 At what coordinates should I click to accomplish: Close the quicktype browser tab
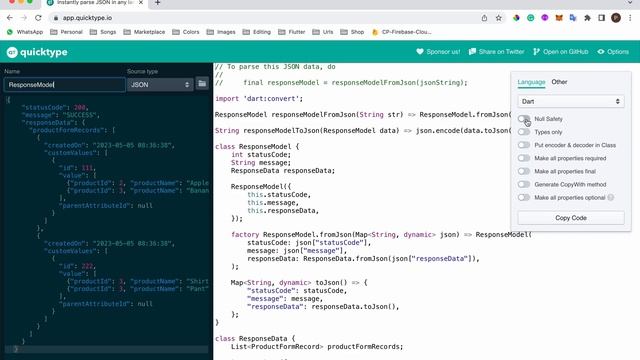click(141, 3)
